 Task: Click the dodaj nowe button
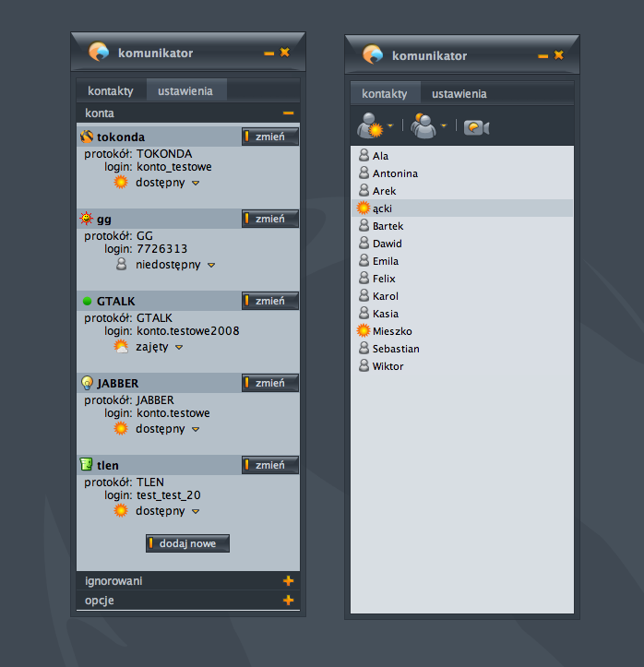(x=187, y=543)
